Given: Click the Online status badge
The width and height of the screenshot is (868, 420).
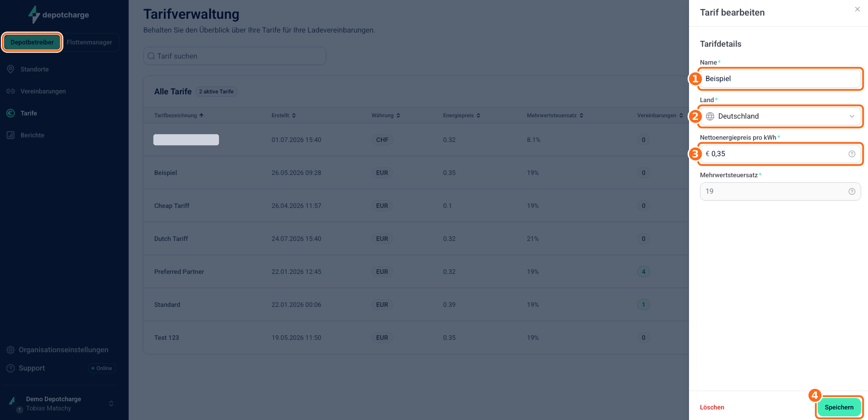Looking at the screenshot, I should tap(102, 368).
